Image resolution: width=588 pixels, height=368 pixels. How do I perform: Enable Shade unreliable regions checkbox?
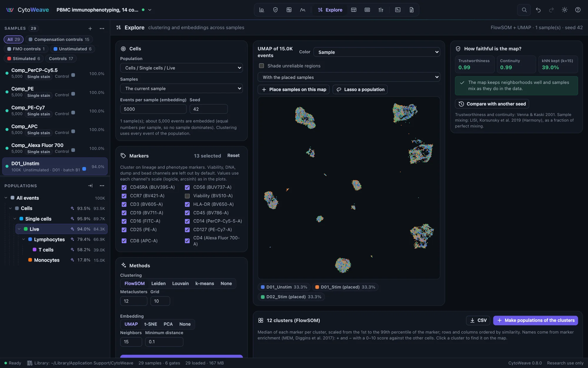pos(261,66)
